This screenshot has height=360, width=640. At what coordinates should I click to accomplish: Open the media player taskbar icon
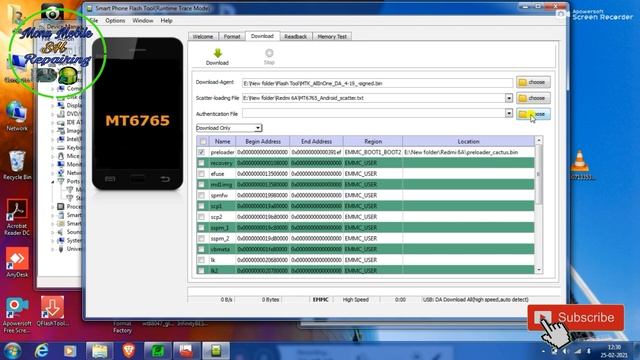[70, 351]
